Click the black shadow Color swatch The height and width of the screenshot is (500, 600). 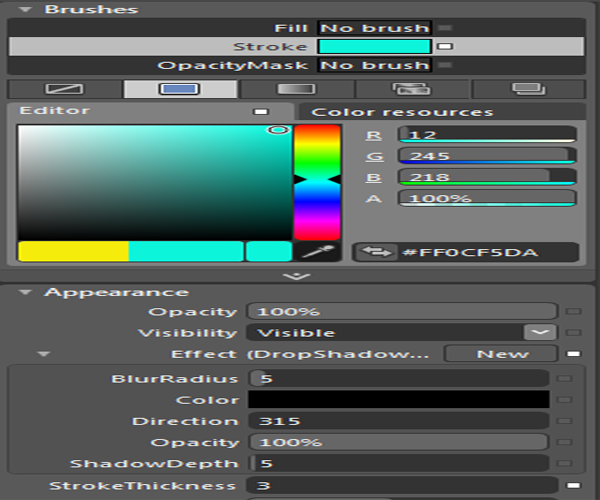click(x=399, y=400)
